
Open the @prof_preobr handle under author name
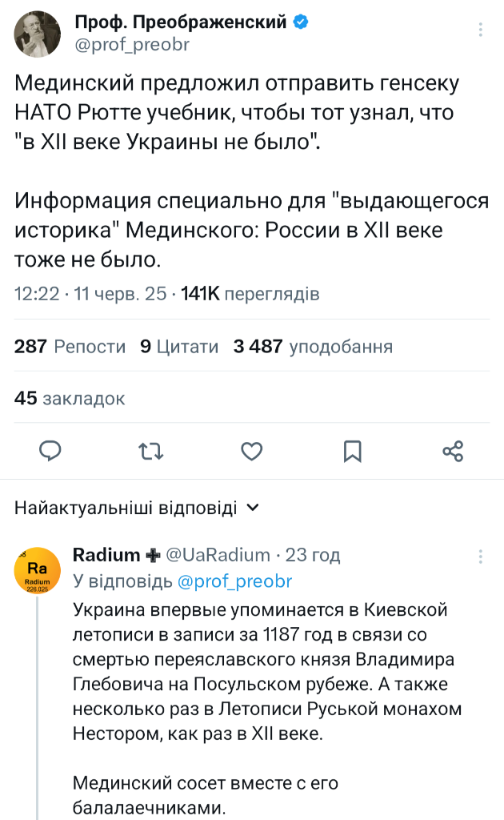[132, 45]
